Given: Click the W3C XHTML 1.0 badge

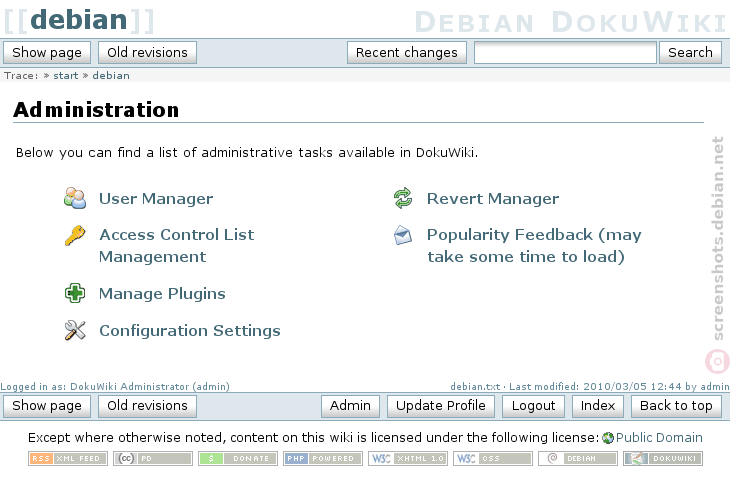Looking at the screenshot, I should coord(408,459).
